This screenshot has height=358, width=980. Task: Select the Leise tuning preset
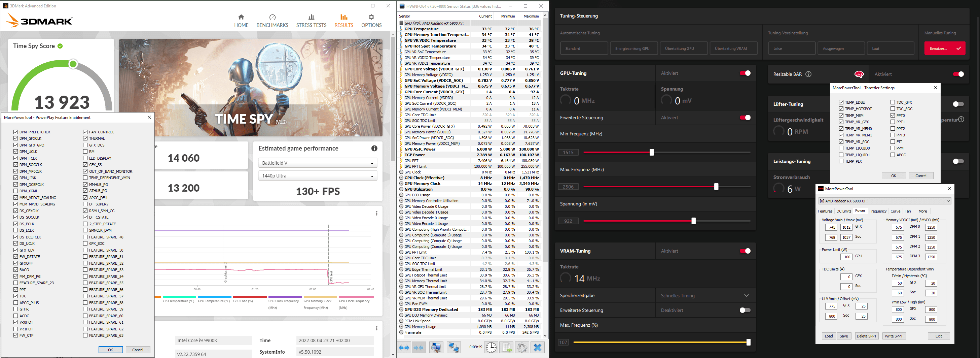coord(792,48)
